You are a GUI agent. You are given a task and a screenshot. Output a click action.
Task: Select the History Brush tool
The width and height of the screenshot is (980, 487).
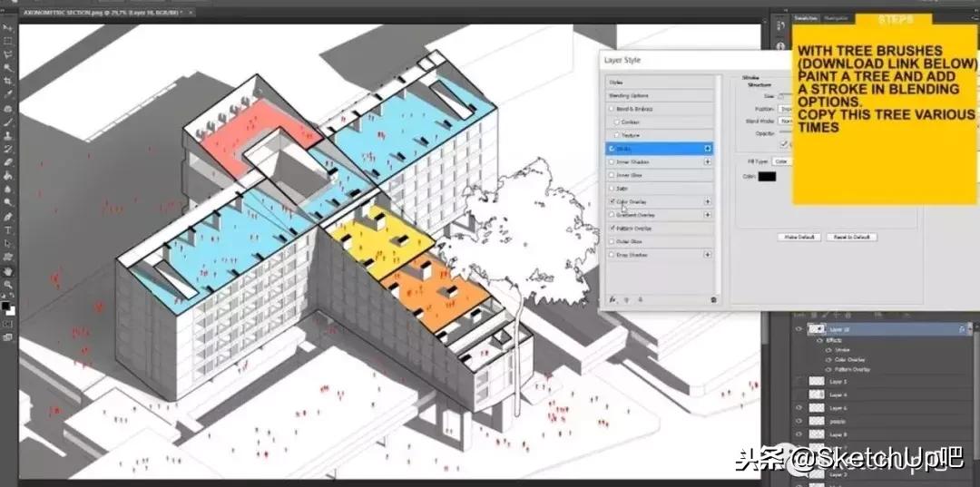pos(8,149)
